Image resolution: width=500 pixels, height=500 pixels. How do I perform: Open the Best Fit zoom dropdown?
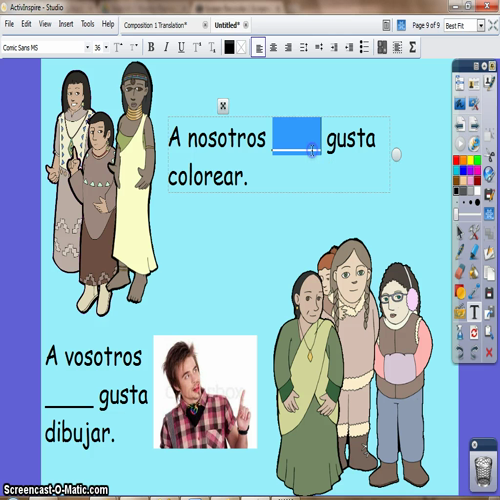click(x=481, y=25)
